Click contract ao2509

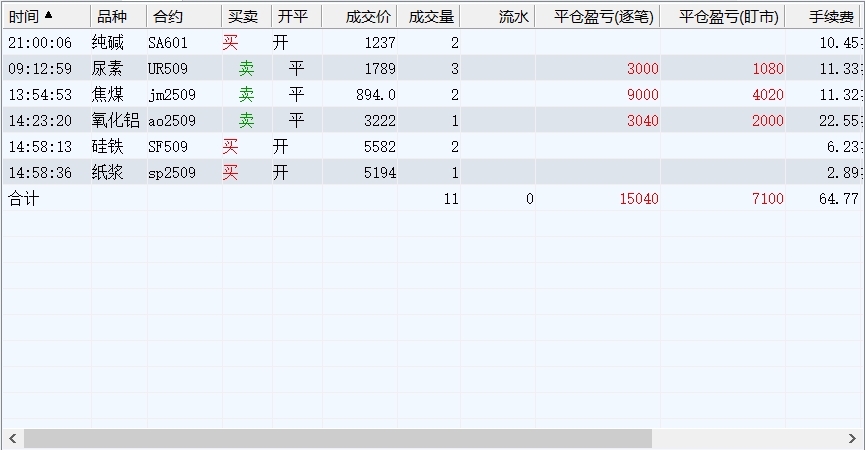(172, 120)
